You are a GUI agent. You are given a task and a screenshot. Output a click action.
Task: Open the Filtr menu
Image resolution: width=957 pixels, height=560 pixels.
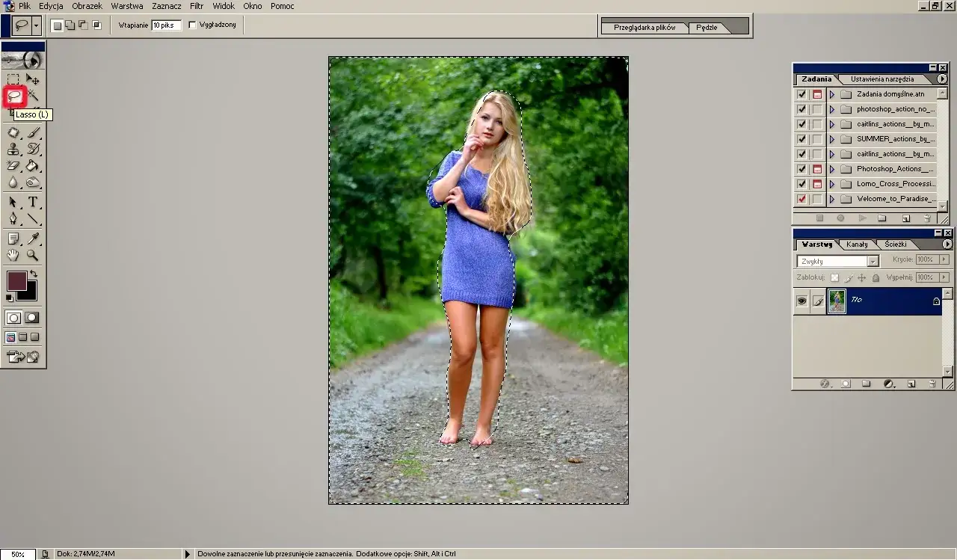pyautogui.click(x=197, y=6)
